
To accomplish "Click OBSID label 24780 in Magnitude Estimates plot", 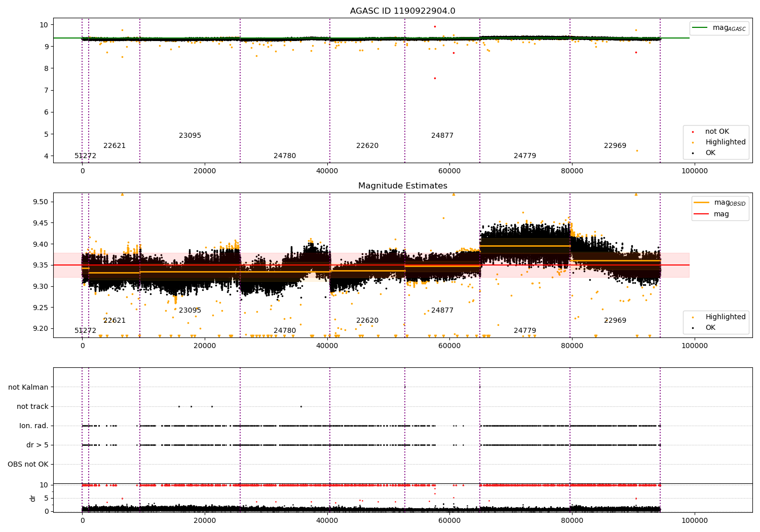I will (285, 331).
